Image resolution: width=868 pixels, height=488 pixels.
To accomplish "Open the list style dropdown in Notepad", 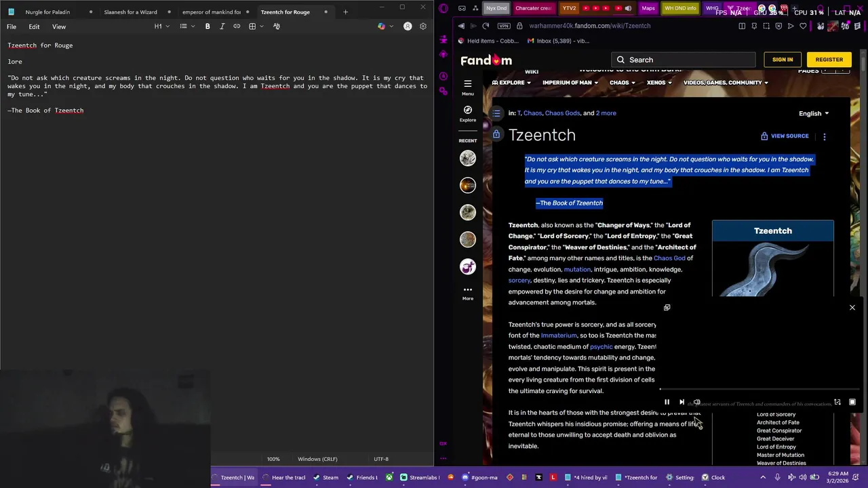I will [187, 26].
